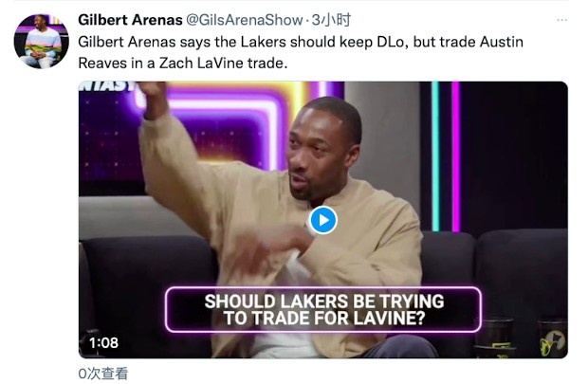The image size is (588, 384).
Task: Click the 1:08 video duration badge
Action: (x=104, y=342)
